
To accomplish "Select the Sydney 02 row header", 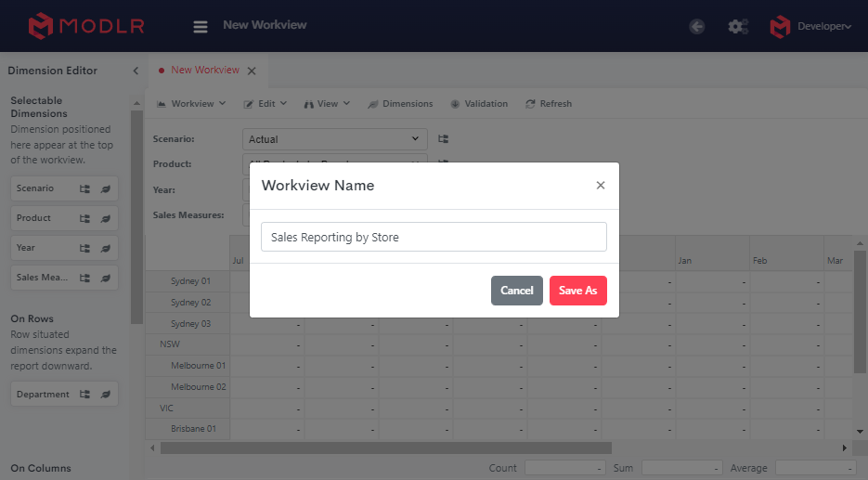I will 188,303.
